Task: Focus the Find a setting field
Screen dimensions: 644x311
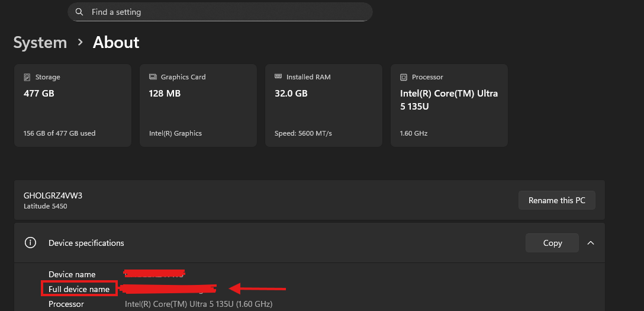Action: (225, 12)
